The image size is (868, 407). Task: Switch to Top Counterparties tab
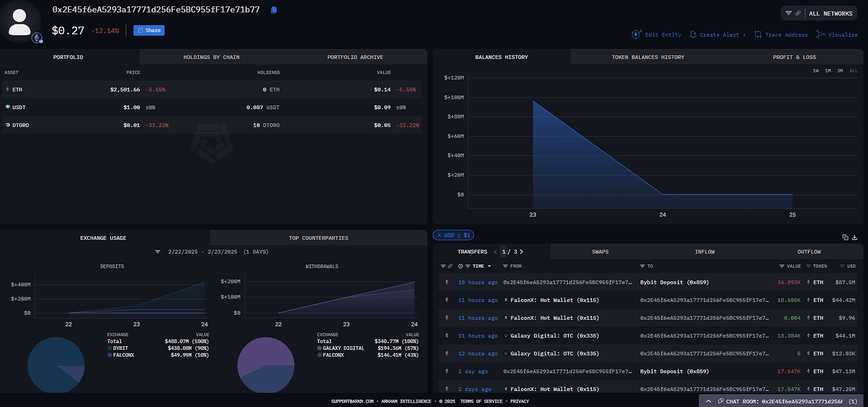[x=319, y=238]
